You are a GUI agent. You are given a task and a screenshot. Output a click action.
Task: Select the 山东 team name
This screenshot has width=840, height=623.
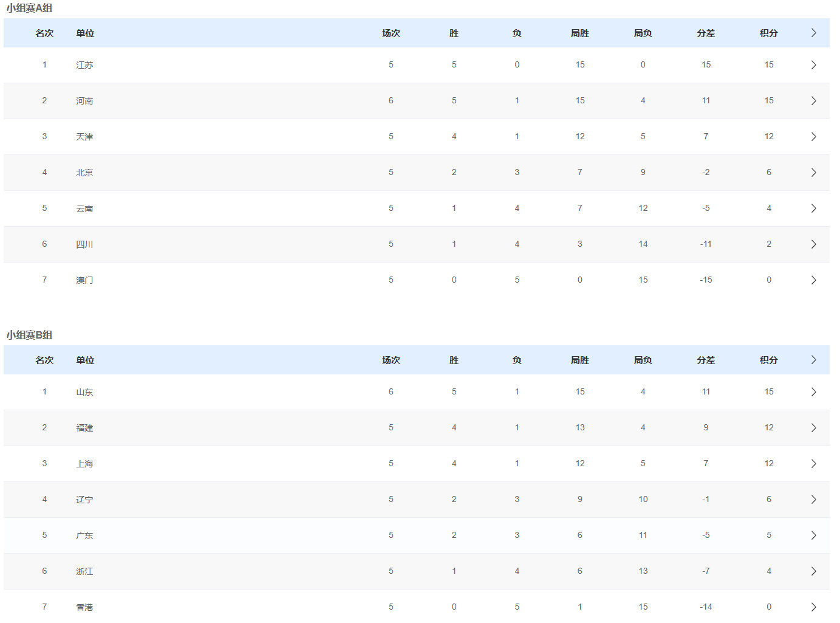(84, 392)
